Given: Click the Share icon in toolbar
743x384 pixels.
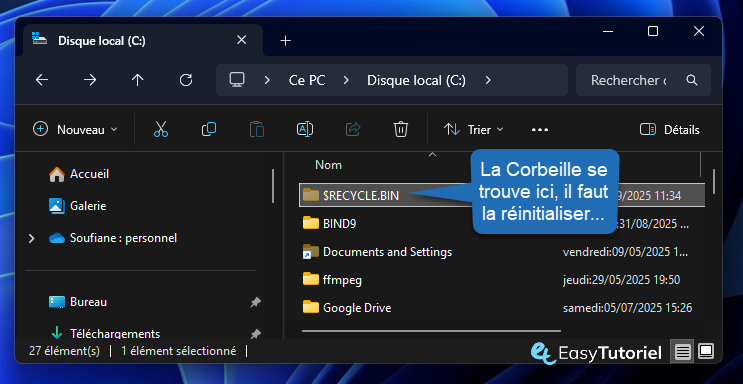Looking at the screenshot, I should coord(353,129).
